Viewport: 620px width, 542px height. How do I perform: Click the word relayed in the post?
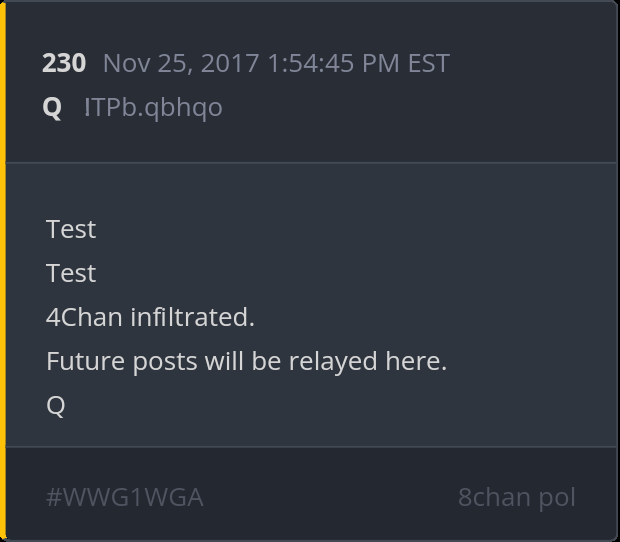[332, 361]
